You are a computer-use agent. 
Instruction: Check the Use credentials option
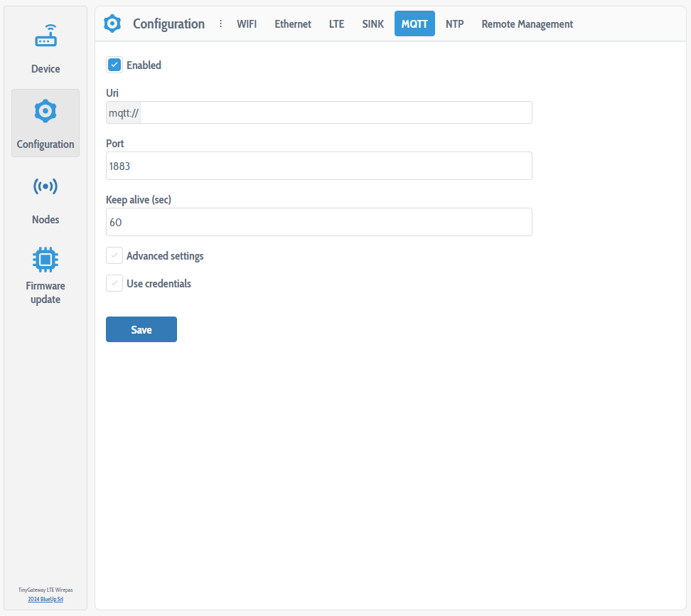point(114,283)
